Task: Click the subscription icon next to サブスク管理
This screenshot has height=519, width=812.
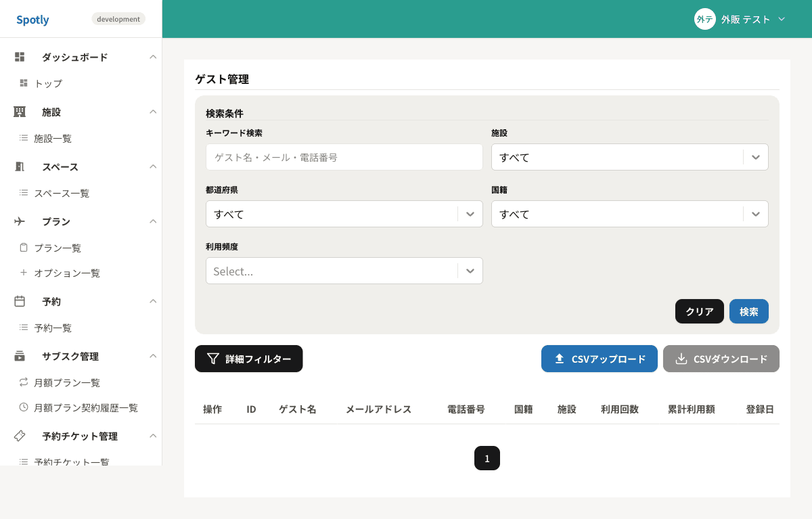Action: (20, 356)
